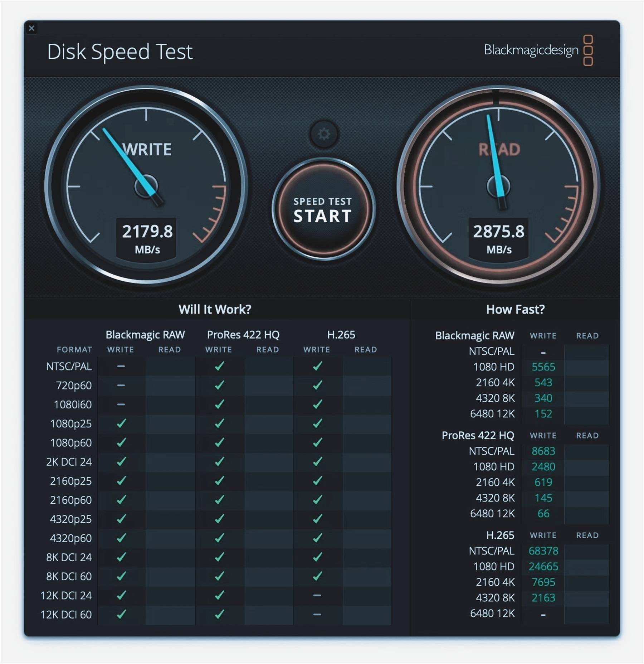Click H.265 4320 8K value 2163
644x664 pixels.
[x=543, y=598]
